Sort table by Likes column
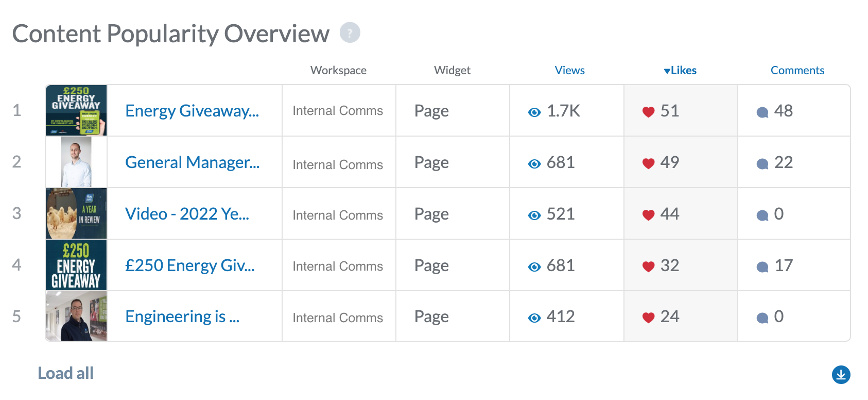The image size is (868, 400). tap(680, 71)
